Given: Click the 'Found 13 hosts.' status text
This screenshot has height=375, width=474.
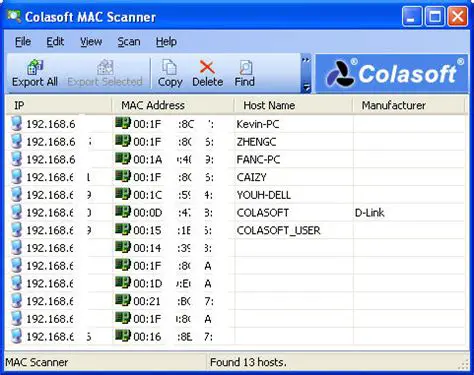Looking at the screenshot, I should point(248,362).
